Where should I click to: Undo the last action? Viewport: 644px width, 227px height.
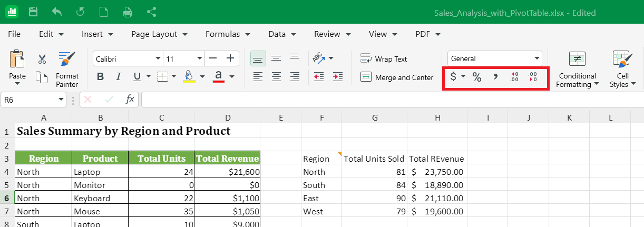point(57,12)
